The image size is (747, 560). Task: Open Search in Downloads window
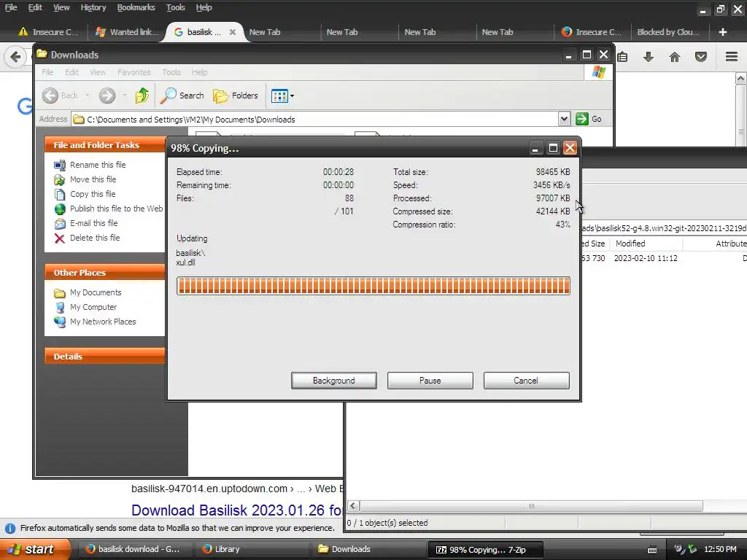tap(182, 96)
